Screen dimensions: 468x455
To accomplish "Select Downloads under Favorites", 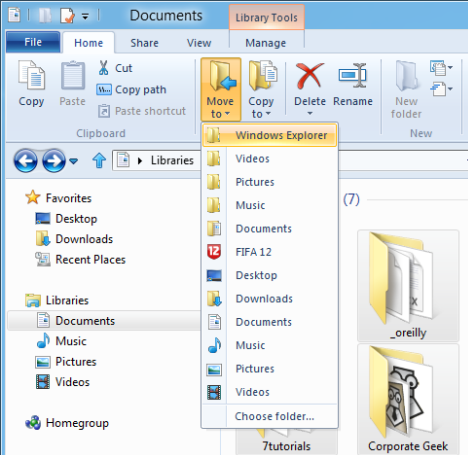I will 84,239.
